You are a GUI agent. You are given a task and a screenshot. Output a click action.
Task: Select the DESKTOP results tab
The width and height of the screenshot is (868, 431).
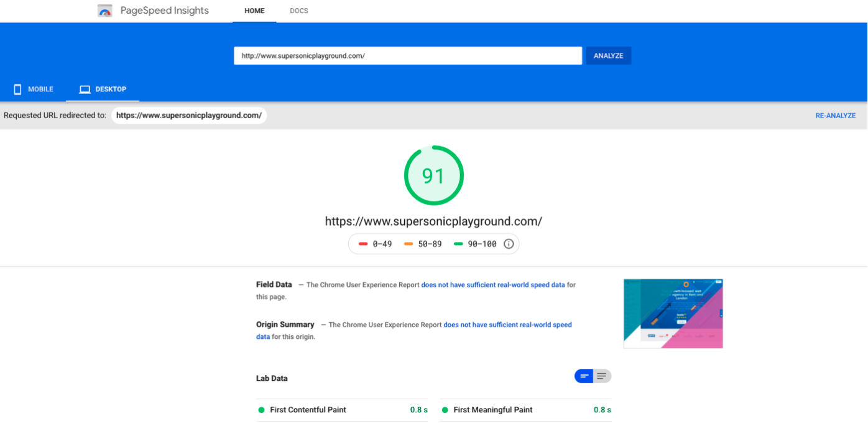point(103,90)
